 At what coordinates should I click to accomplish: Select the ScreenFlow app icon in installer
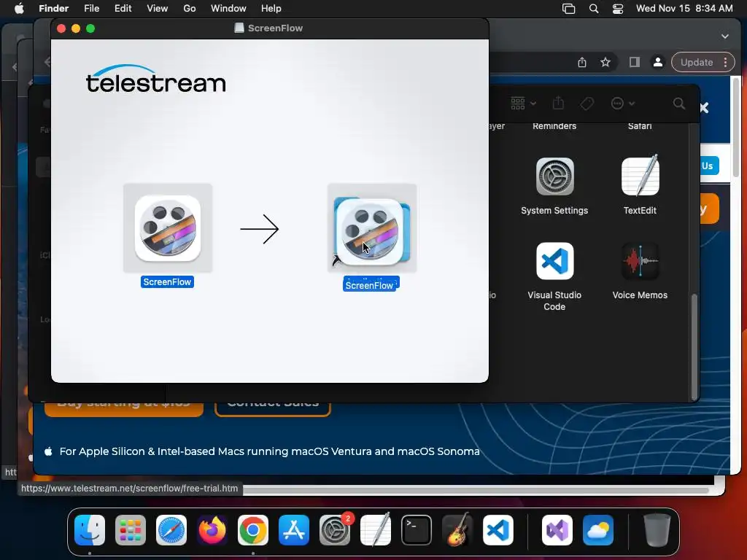168,228
